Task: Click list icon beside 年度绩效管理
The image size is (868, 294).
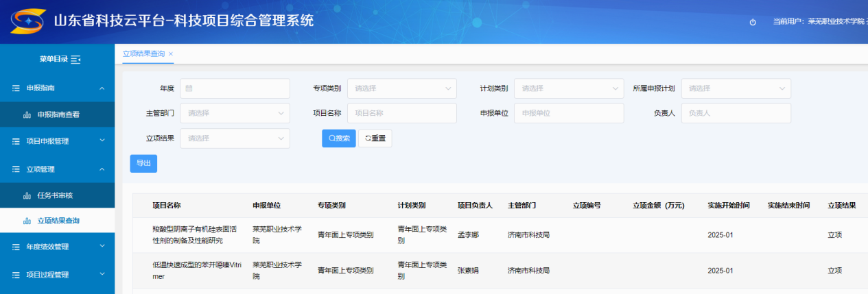Action: [x=16, y=247]
